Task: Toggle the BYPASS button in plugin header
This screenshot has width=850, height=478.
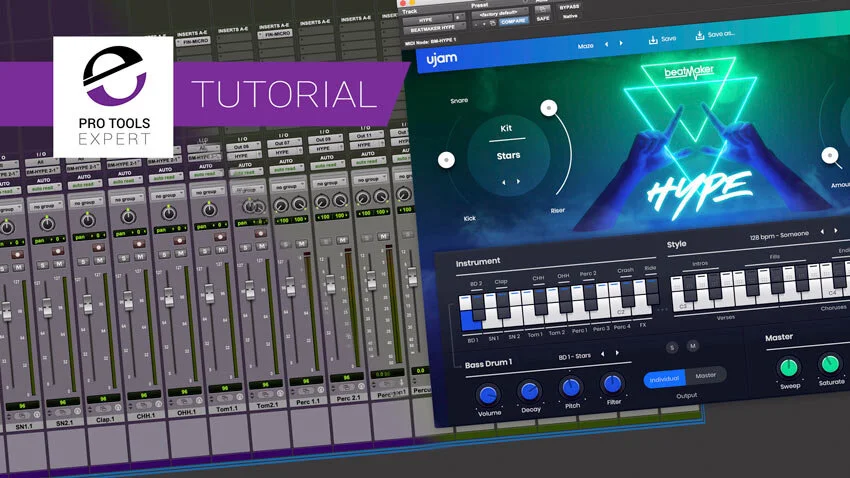Action: pos(569,8)
